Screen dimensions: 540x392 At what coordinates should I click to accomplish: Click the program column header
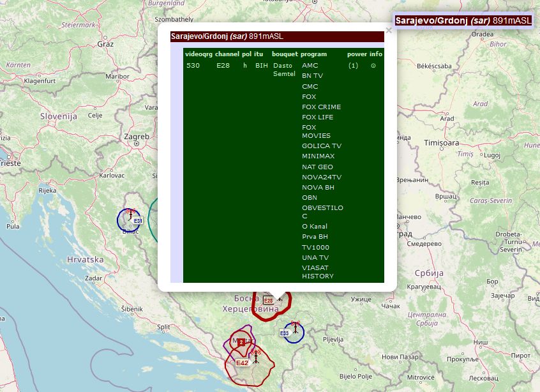coord(313,54)
